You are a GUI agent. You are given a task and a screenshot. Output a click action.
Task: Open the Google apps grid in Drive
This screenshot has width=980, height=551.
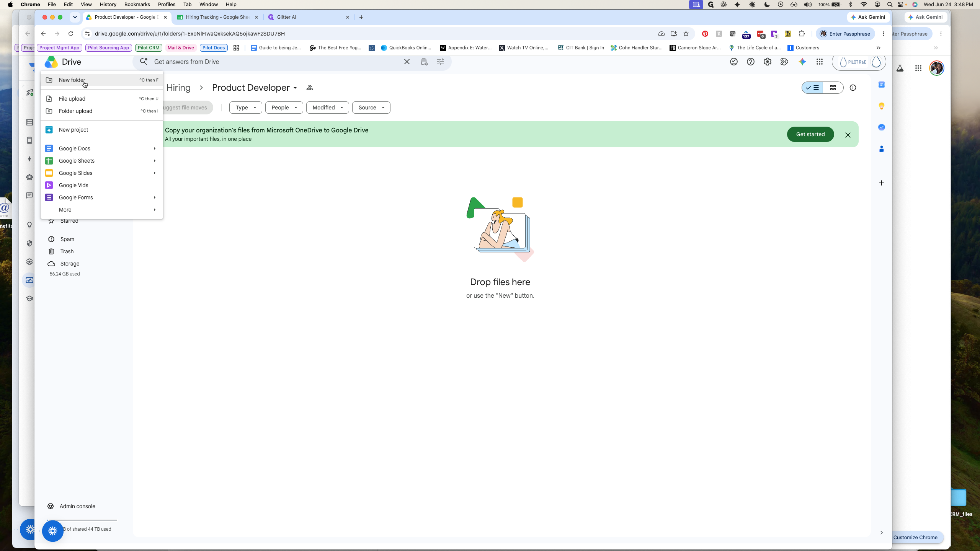pos(819,62)
